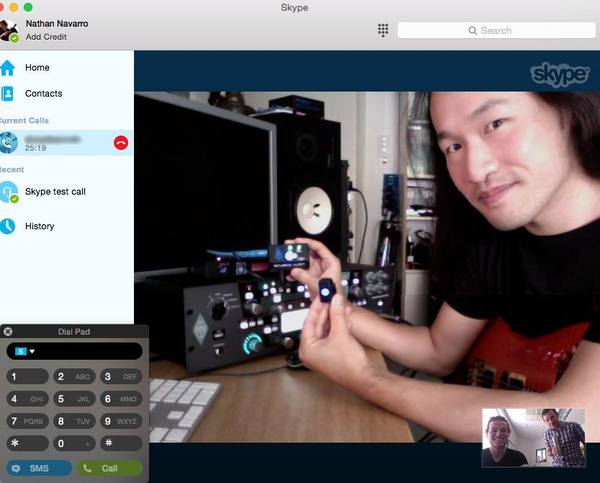
Task: Click the dial pad number entry field
Action: pyautogui.click(x=74, y=351)
